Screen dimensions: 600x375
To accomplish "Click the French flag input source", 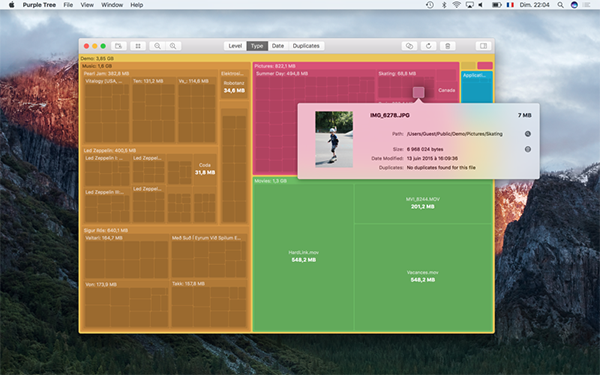I will (510, 5).
